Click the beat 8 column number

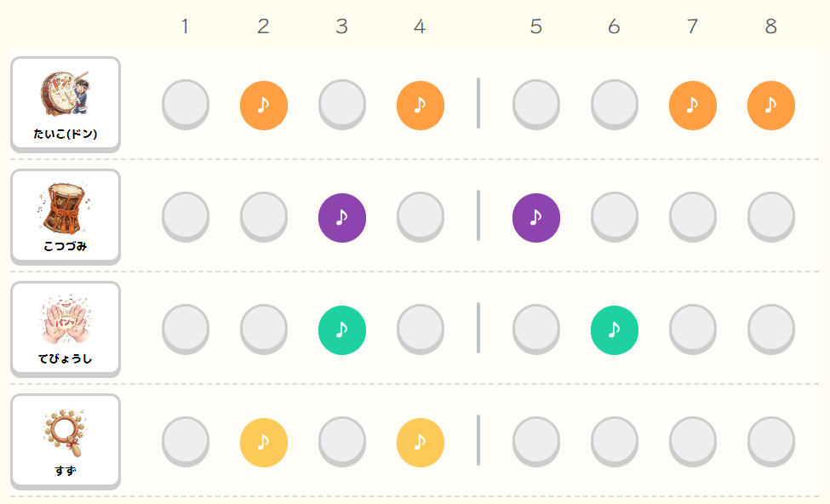click(x=771, y=26)
